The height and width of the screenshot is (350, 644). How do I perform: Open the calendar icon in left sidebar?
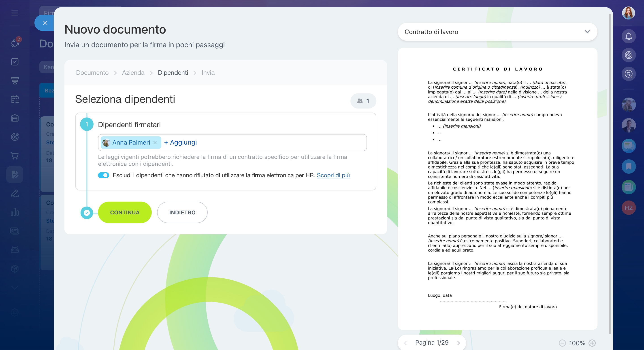pos(15,99)
